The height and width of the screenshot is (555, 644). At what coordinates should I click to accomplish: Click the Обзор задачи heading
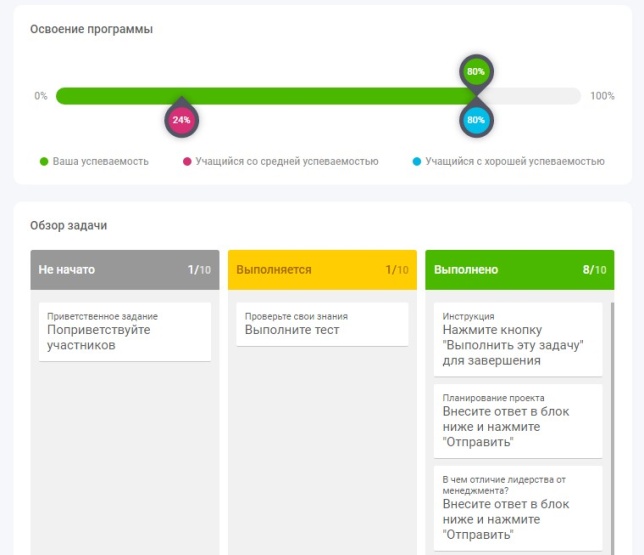[69, 226]
